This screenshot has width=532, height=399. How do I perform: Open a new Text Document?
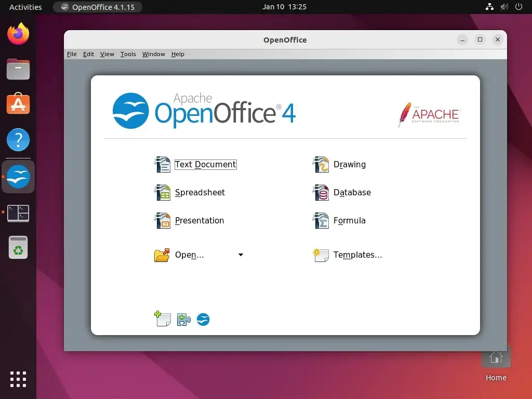205,164
